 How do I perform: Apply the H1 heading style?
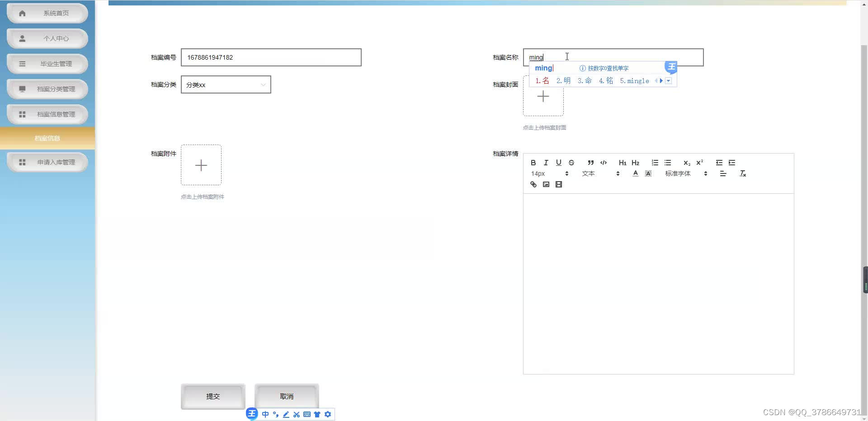[x=623, y=163]
